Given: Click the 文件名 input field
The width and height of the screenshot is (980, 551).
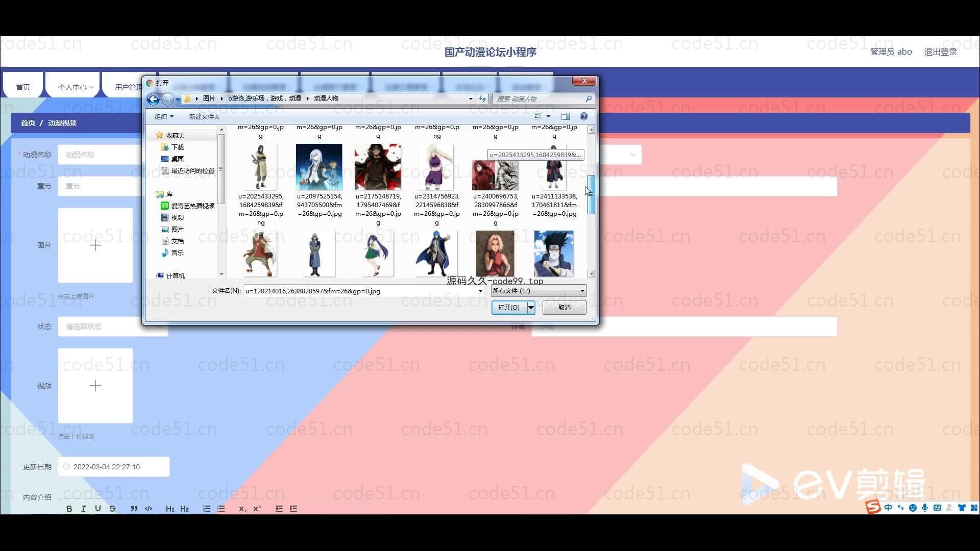Looking at the screenshot, I should pos(361,291).
